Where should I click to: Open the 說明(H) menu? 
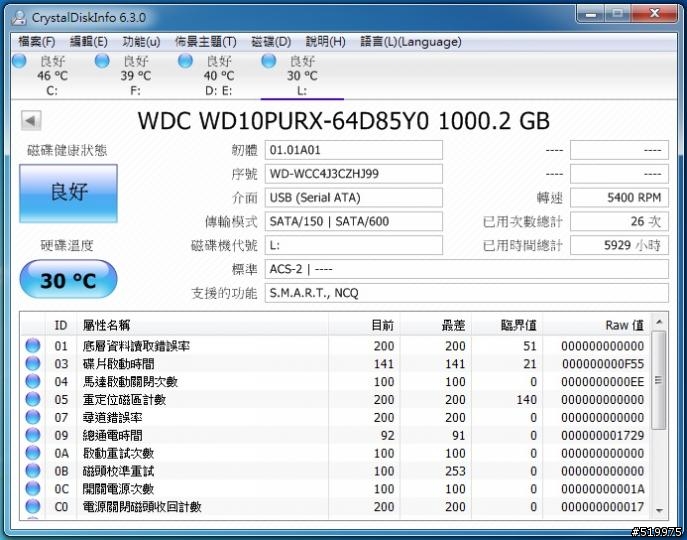(326, 42)
